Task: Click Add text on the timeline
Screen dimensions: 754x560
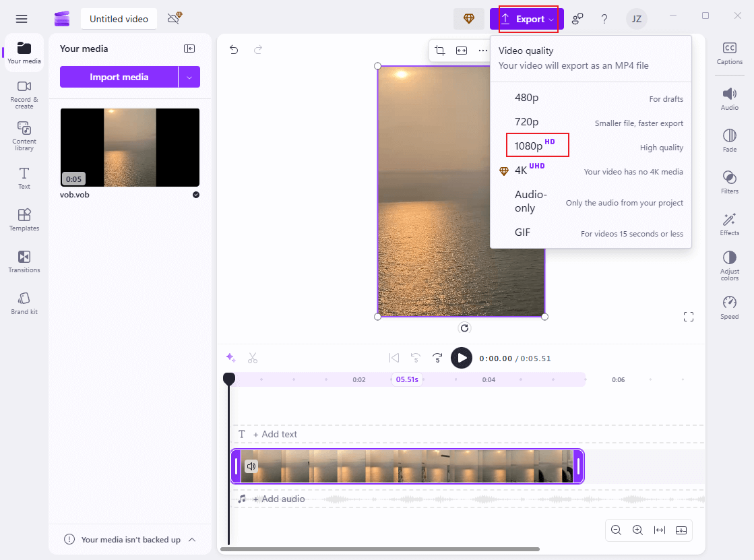Action: tap(276, 434)
